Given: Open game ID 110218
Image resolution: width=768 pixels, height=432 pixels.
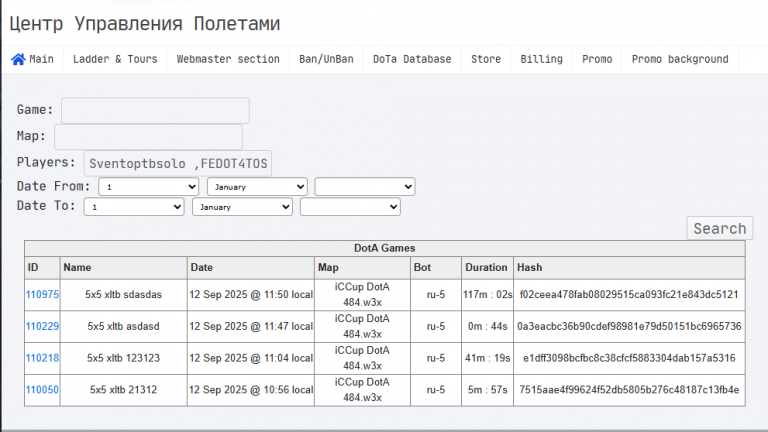Looking at the screenshot, I should [x=42, y=358].
